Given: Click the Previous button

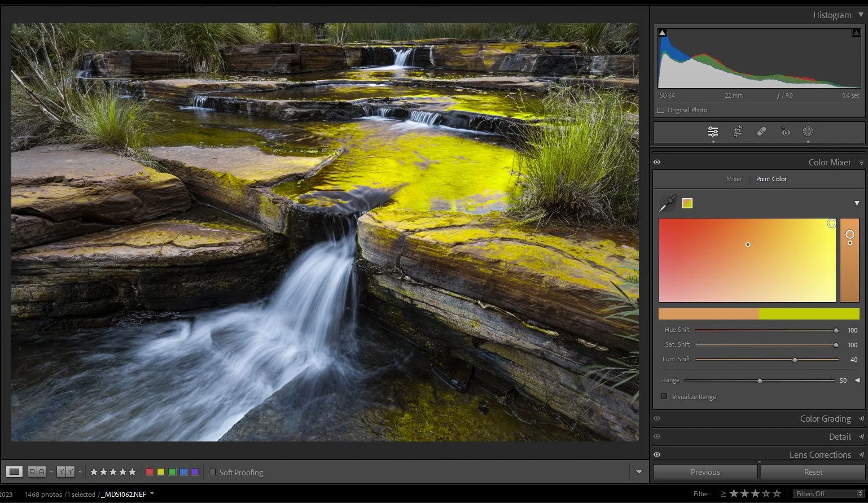Looking at the screenshot, I should (705, 471).
